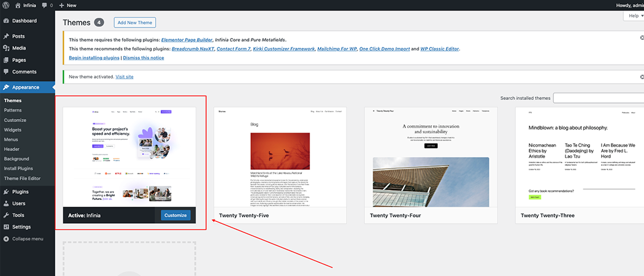Open One Click Demo Import link
Image resolution: width=644 pixels, height=276 pixels.
coord(385,49)
